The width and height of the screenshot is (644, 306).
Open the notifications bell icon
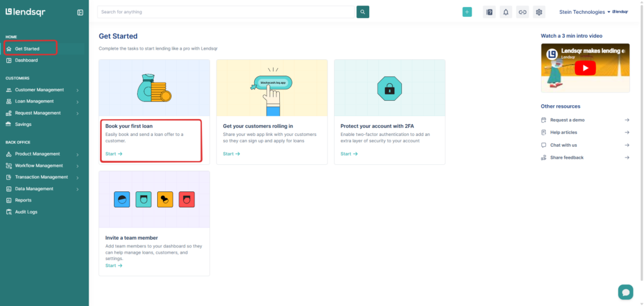tap(506, 12)
